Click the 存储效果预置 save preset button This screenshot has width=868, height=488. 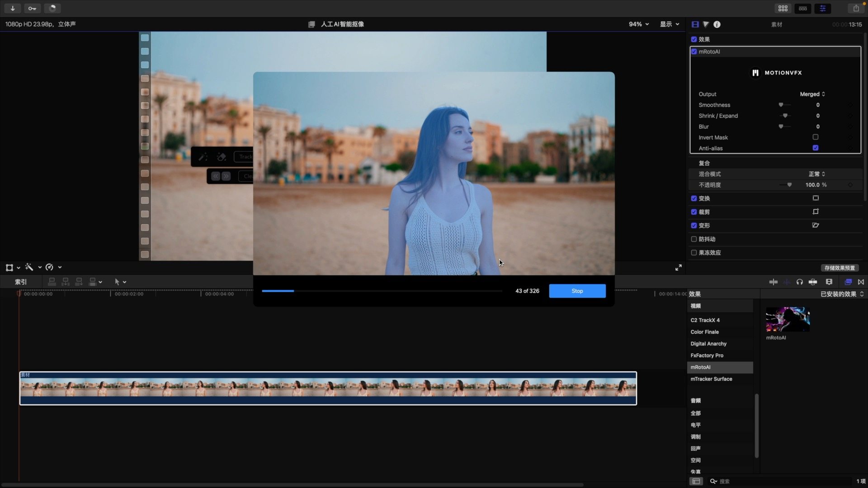point(839,268)
